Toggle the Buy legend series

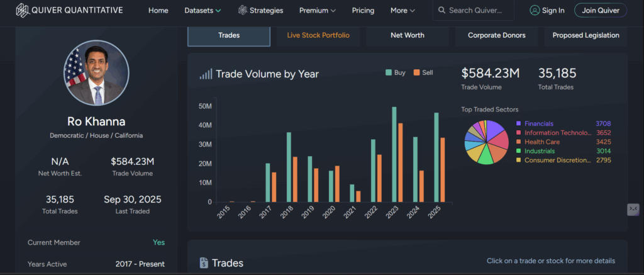[x=396, y=72]
